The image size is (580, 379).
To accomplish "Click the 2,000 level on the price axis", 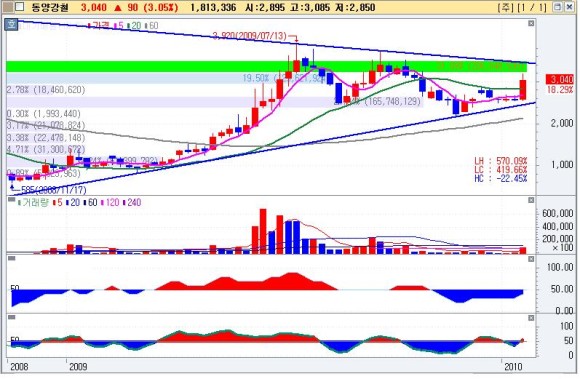I will 562,123.
